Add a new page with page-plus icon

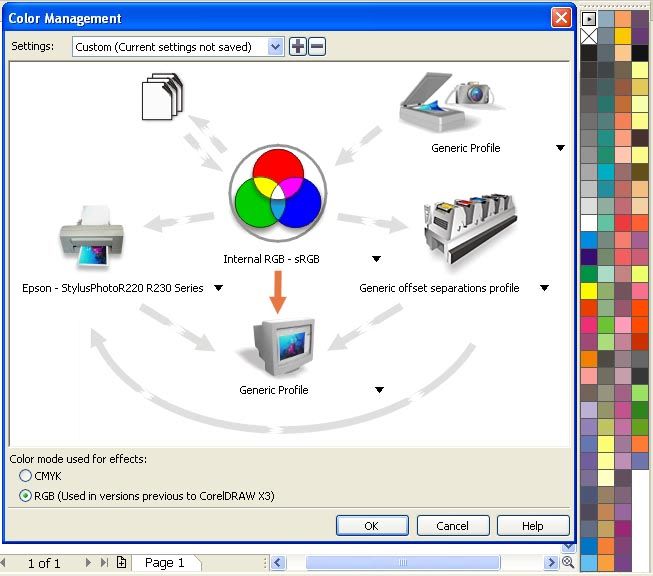click(x=121, y=562)
